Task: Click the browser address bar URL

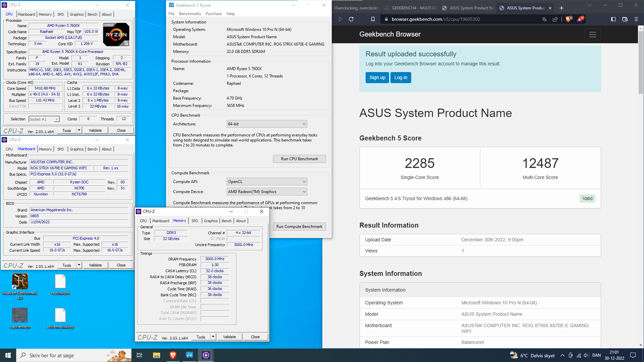Action: 436,19
